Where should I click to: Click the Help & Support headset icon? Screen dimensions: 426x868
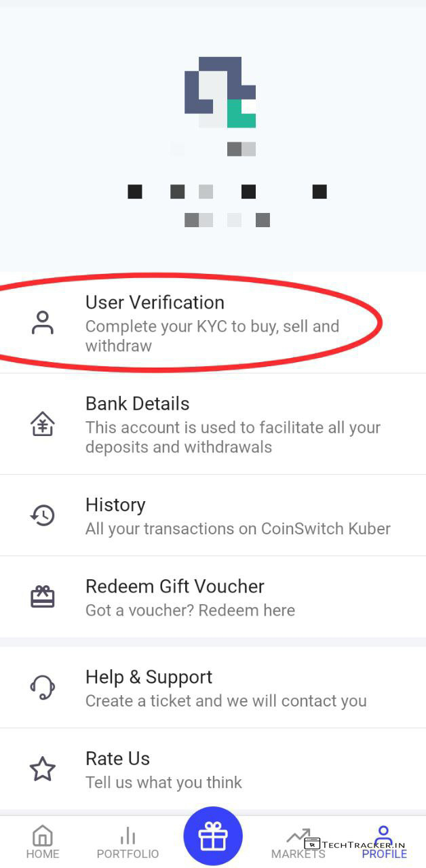point(42,688)
